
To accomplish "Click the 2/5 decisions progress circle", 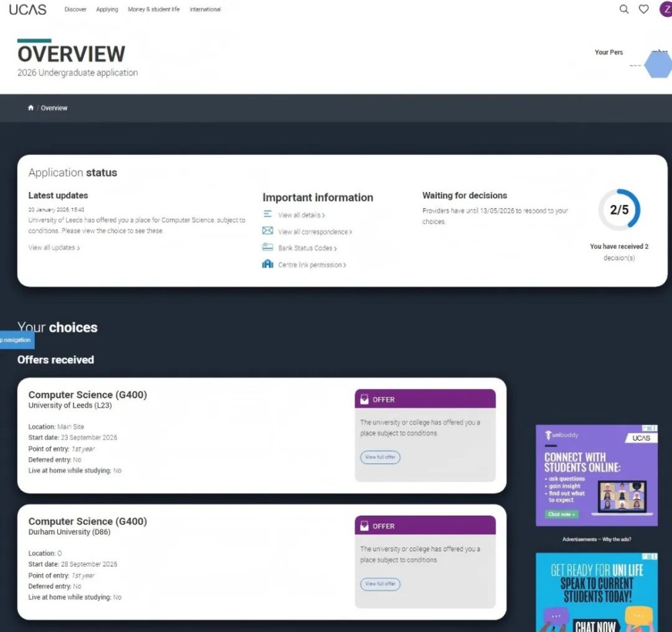I will pos(619,210).
